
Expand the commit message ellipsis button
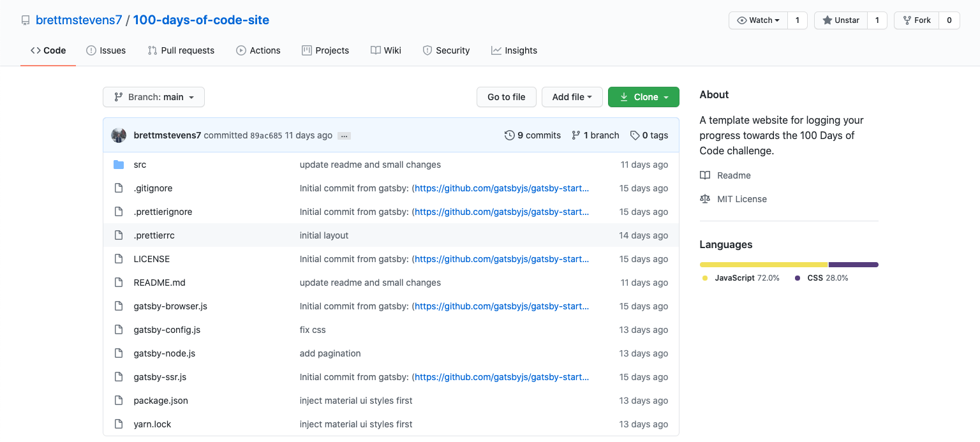[344, 135]
